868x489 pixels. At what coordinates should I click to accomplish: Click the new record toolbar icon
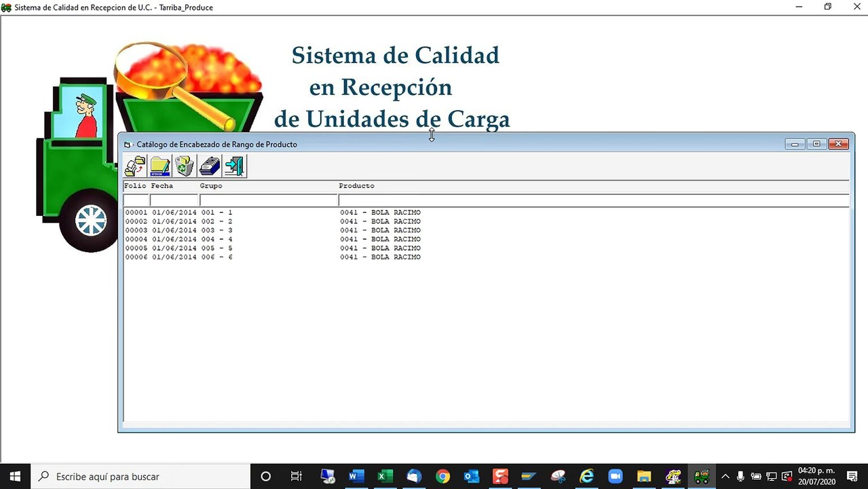135,166
